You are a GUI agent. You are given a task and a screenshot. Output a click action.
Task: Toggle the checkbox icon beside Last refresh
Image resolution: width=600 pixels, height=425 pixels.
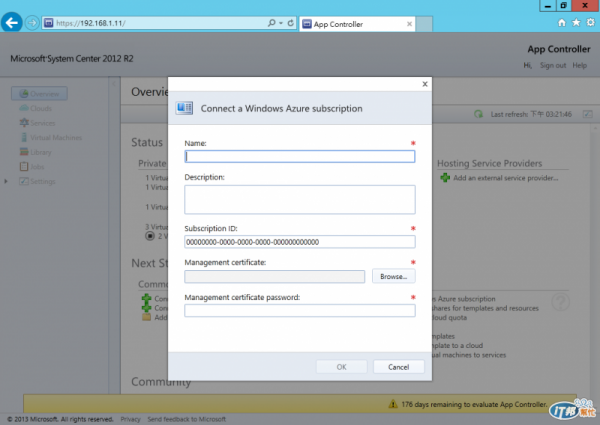(587, 114)
